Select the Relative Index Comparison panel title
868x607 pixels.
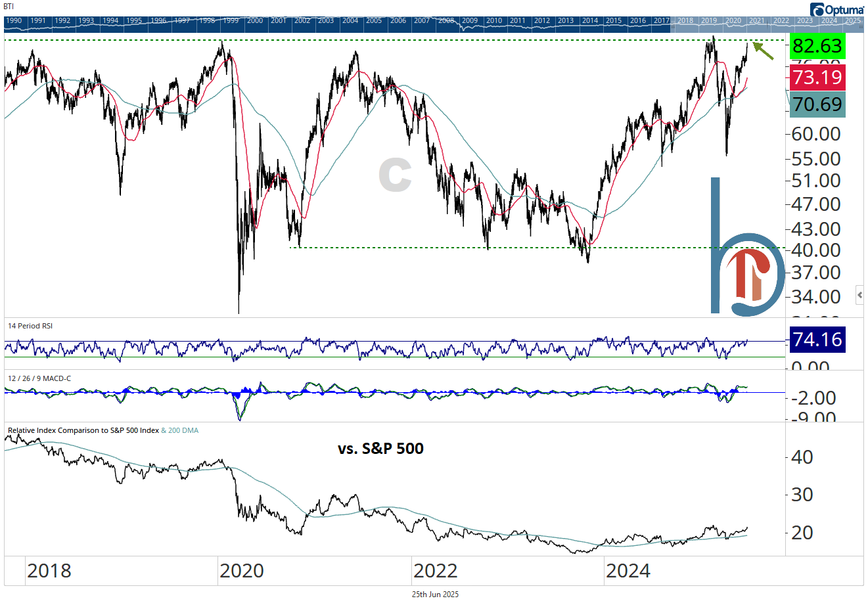83,431
